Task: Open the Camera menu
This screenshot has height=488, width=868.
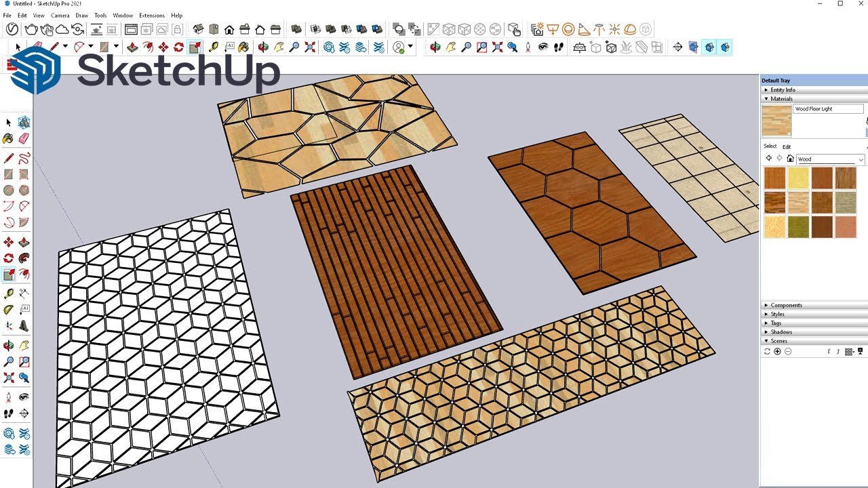Action: (60, 15)
